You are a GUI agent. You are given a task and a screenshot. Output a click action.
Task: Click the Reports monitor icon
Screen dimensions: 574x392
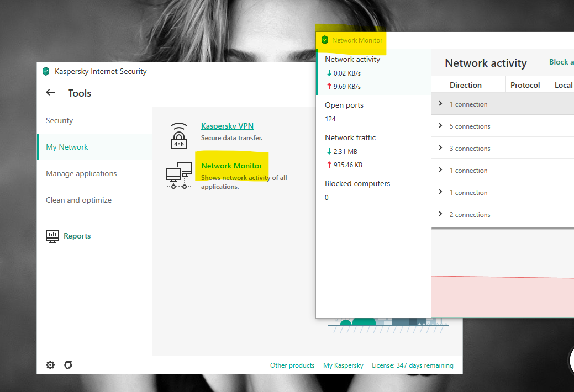point(52,236)
